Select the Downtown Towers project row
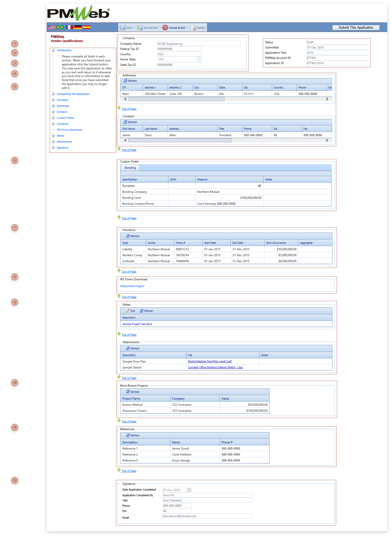 pos(195,411)
